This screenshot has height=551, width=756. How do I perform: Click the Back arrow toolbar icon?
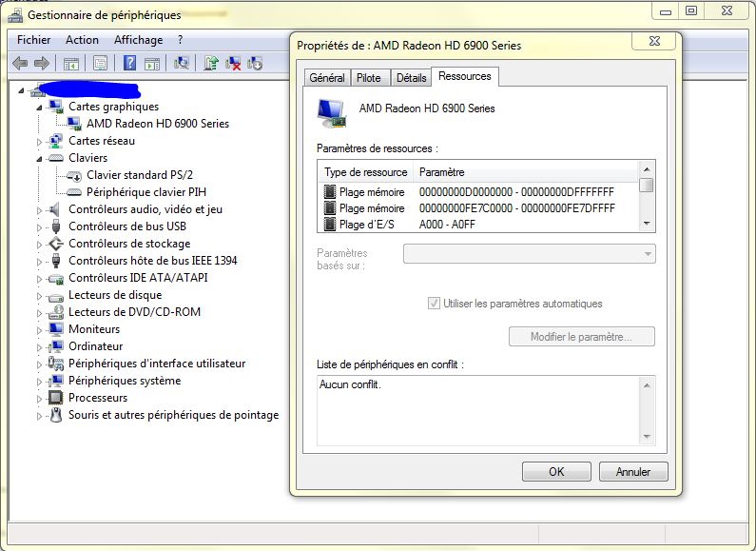tap(20, 63)
